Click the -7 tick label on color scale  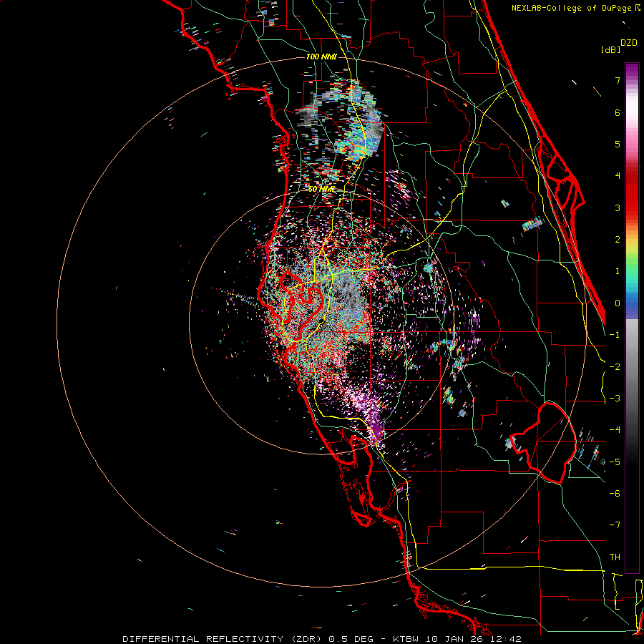click(615, 525)
